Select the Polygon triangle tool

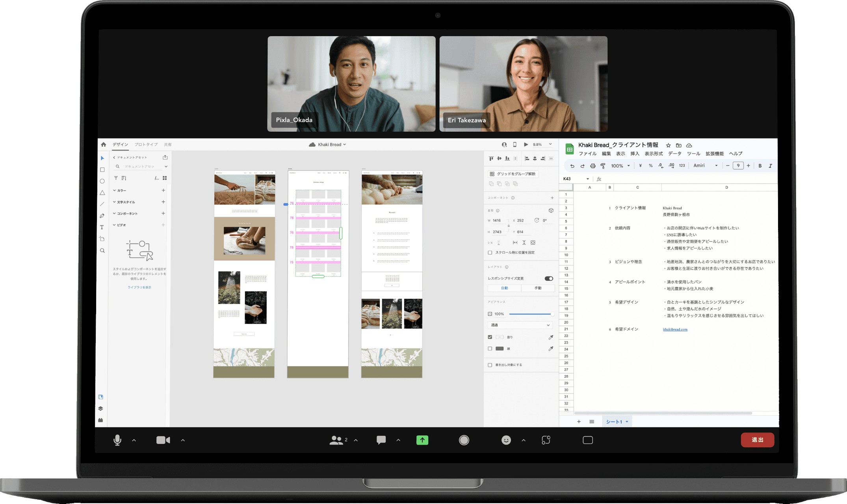click(102, 193)
